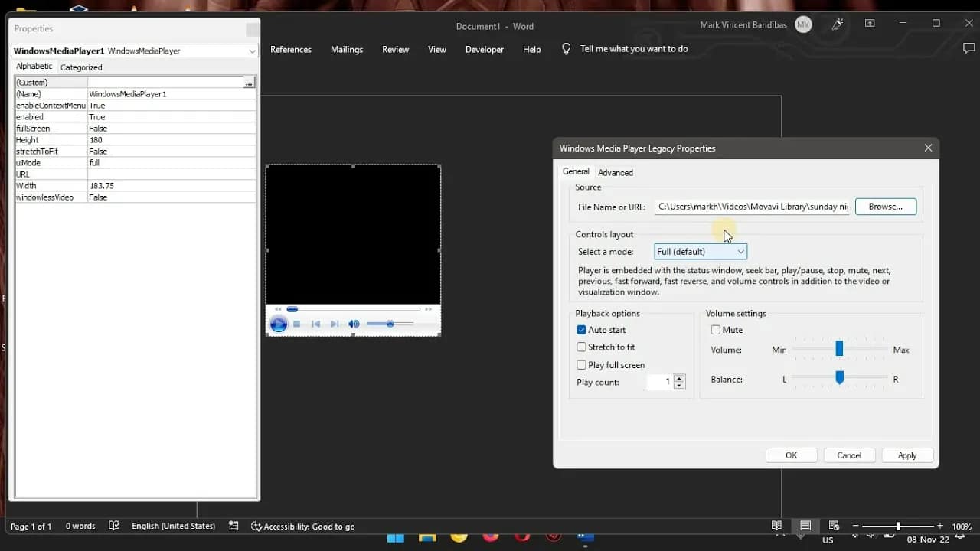Uncheck the Auto start playback option
The width and height of the screenshot is (980, 551).
coord(582,329)
